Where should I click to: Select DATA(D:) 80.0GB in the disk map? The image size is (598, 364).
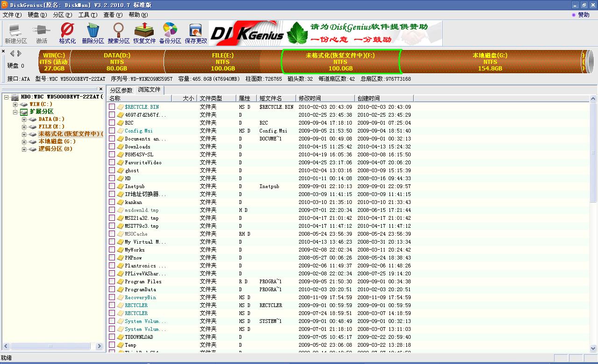coord(117,62)
